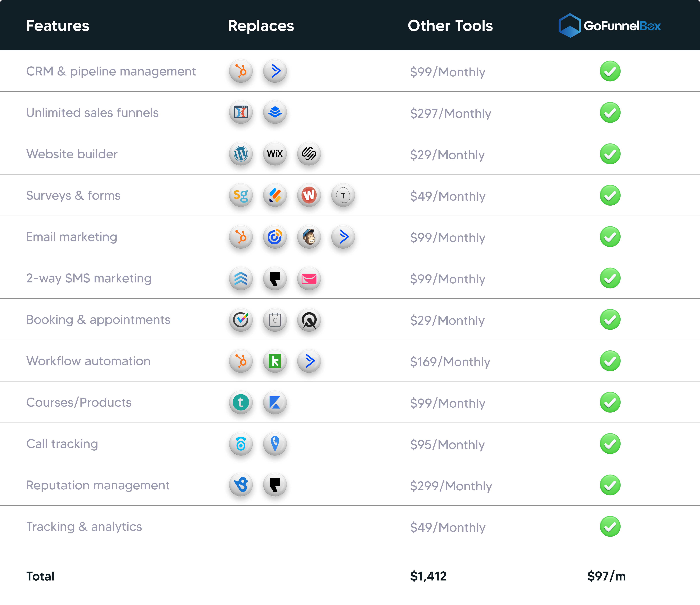This screenshot has width=700, height=605.
Task: Click the Jotform icon in Surveys row
Action: 275,195
